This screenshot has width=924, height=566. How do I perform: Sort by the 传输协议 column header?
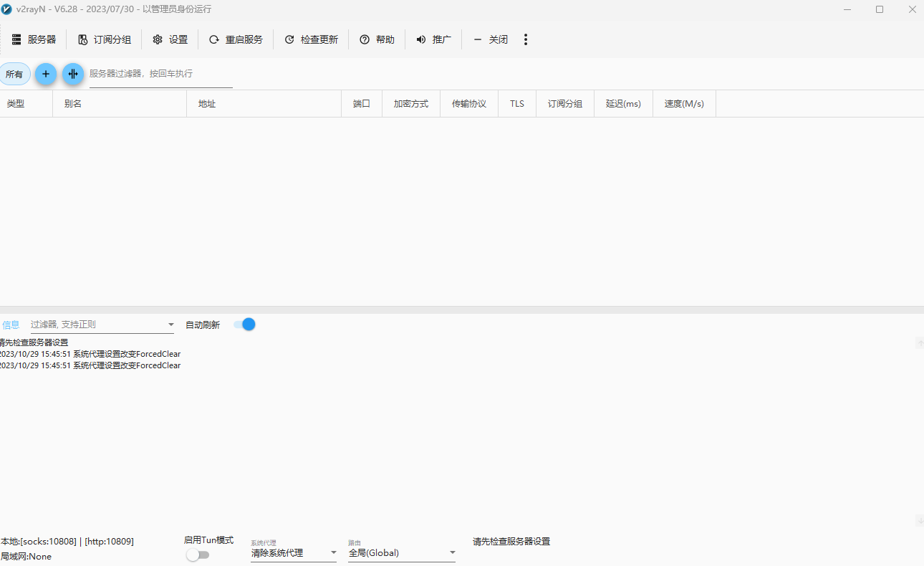click(469, 104)
